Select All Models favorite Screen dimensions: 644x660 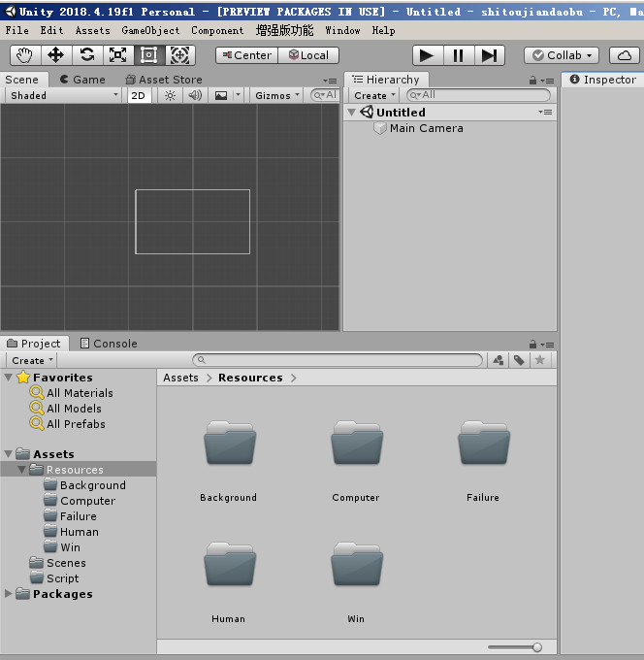tap(79, 409)
